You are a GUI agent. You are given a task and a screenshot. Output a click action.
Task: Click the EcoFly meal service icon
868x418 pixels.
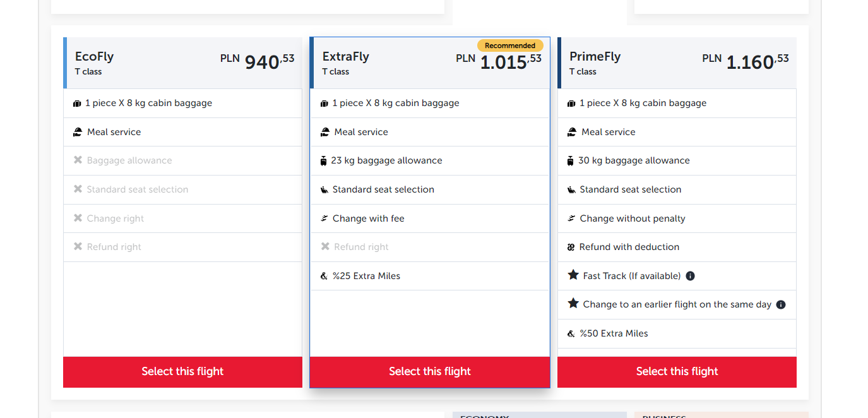pos(78,132)
